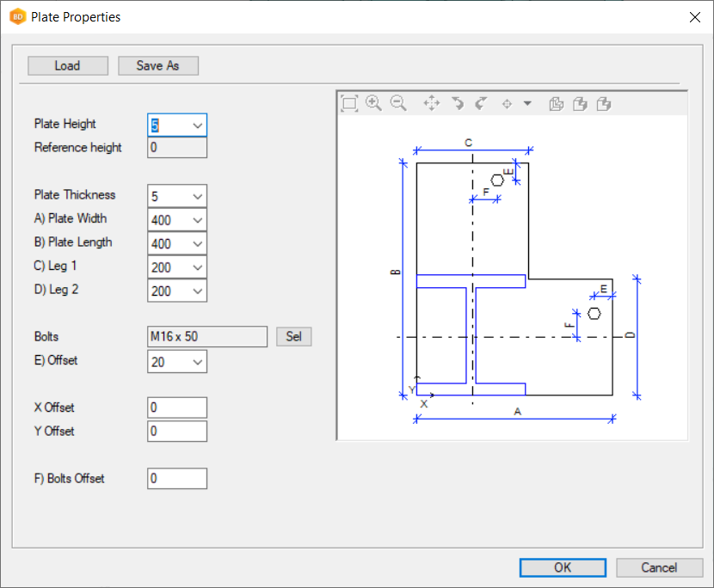Open the Plate Thickness dropdown
714x588 pixels.
coord(198,196)
